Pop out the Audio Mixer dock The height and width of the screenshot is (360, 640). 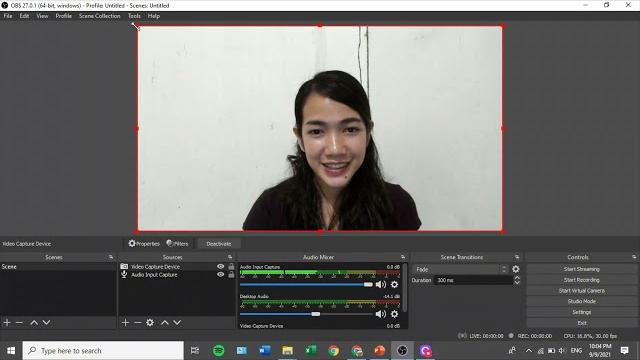[403, 257]
